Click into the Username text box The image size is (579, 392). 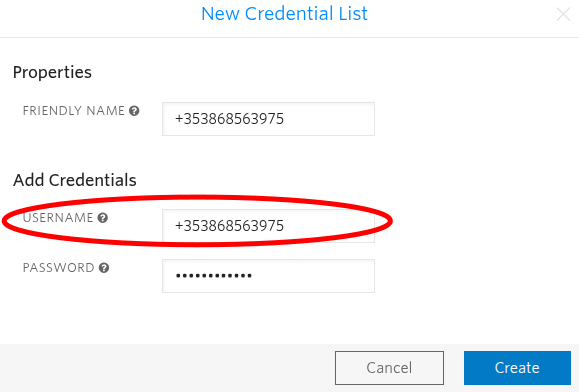click(268, 226)
